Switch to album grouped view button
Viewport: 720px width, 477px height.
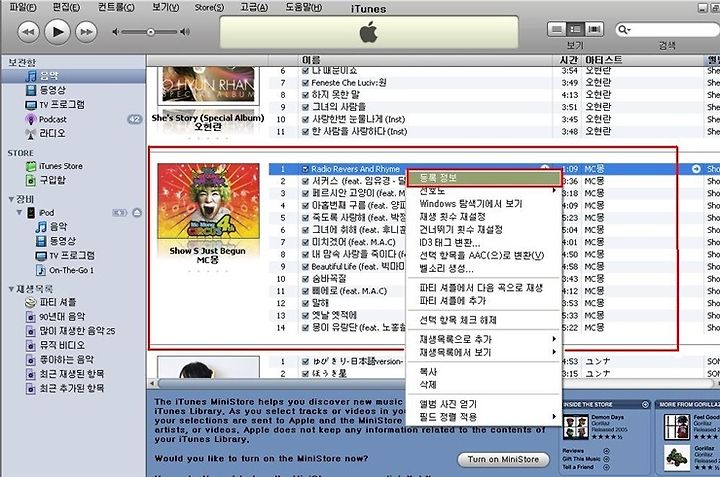tap(575, 29)
